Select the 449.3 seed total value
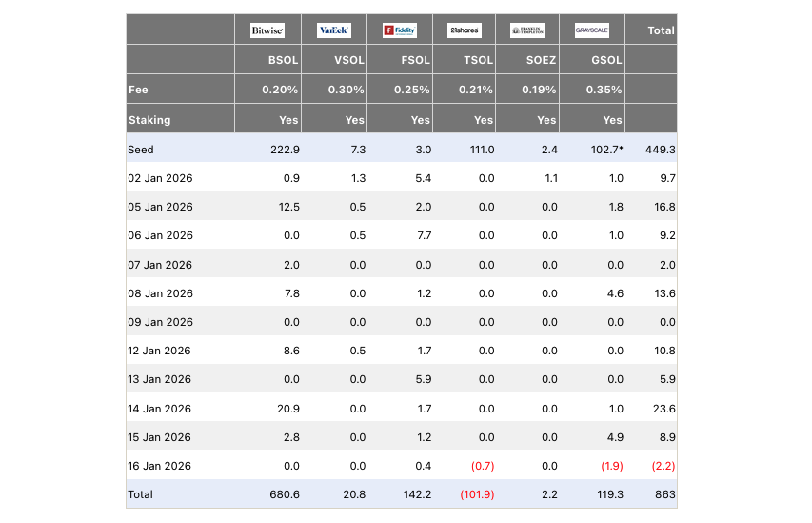Viewport: 812px width, 523px height. pos(660,150)
